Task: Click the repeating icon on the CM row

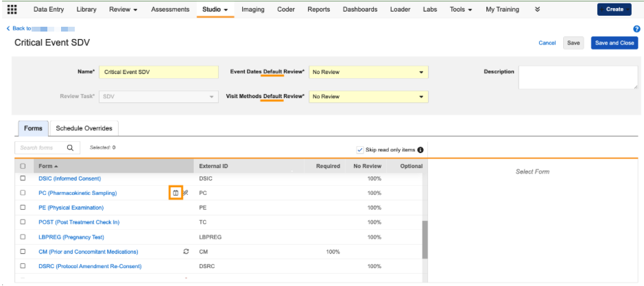Action: (186, 252)
